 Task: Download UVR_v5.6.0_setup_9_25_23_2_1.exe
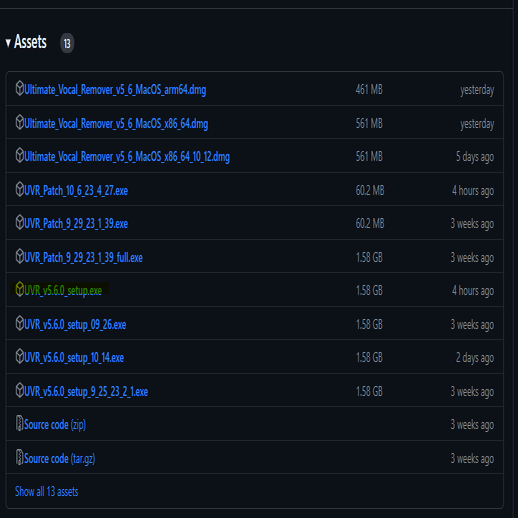coord(86,391)
